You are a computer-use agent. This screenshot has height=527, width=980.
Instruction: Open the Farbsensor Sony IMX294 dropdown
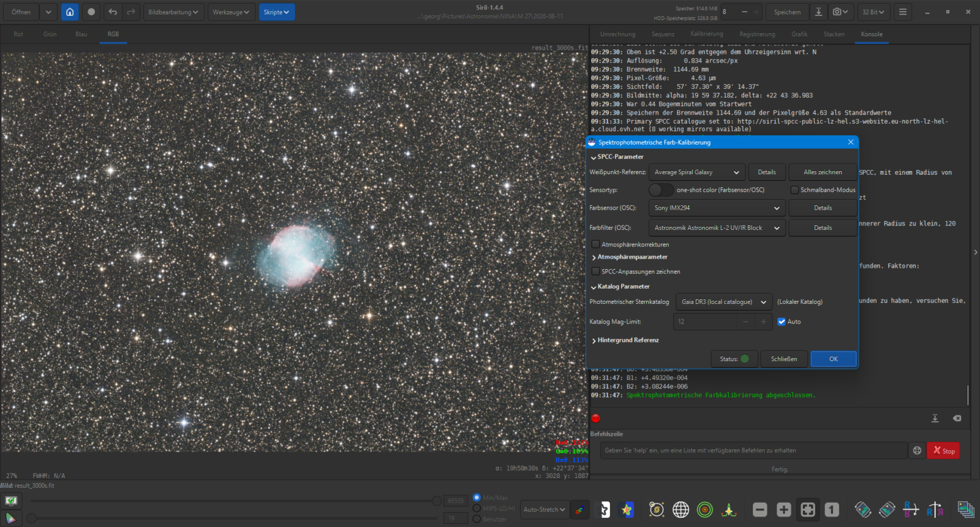pos(717,208)
